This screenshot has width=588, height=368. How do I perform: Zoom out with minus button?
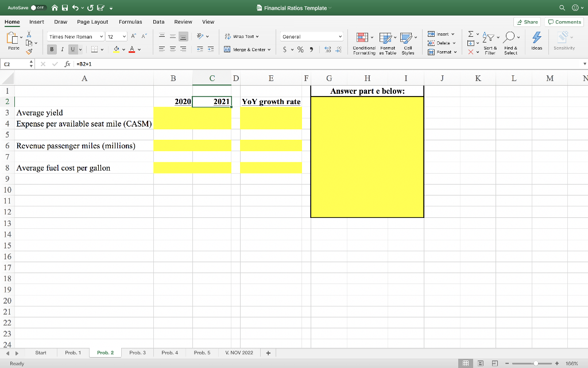[x=507, y=363]
